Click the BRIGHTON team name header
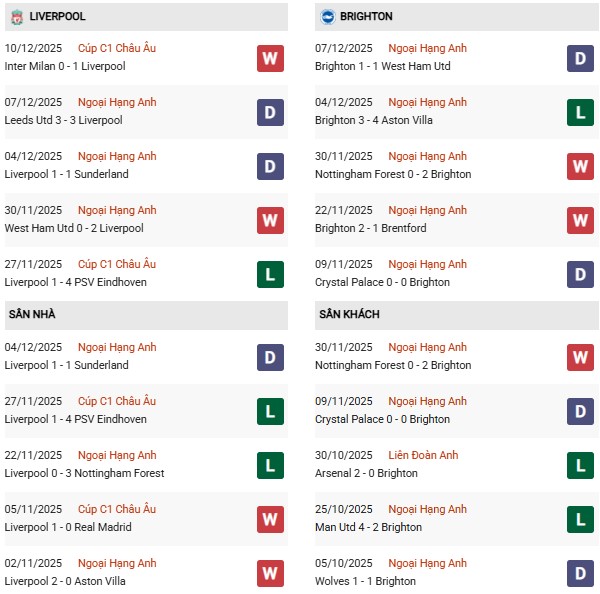Viewport: 600px width, 594px height. 365,17
